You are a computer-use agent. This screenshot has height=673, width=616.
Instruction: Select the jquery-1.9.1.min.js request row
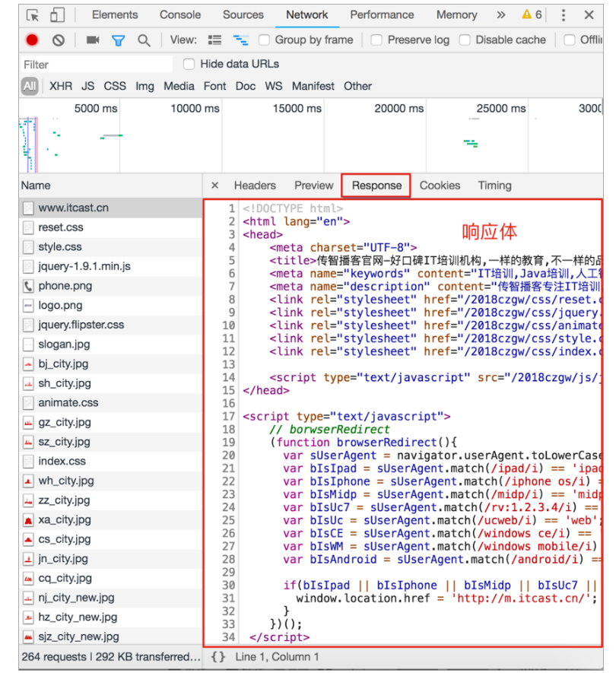coord(110,267)
